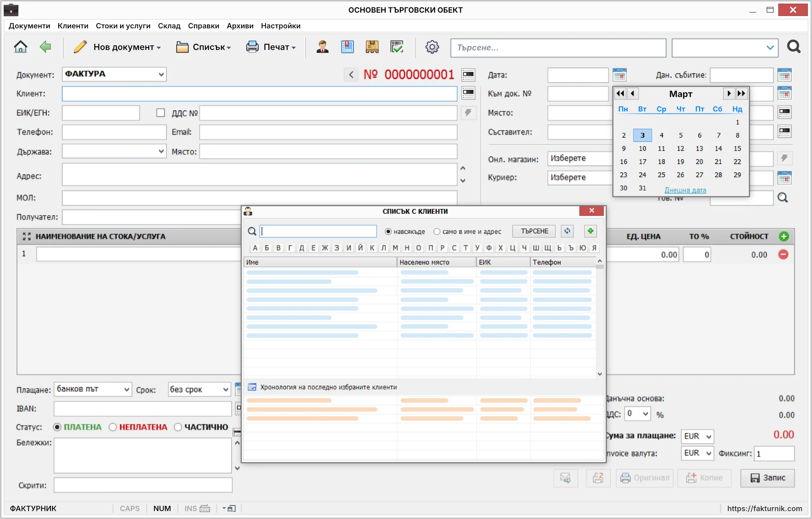Click the checklist with green check icon
812x519 pixels.
click(397, 47)
